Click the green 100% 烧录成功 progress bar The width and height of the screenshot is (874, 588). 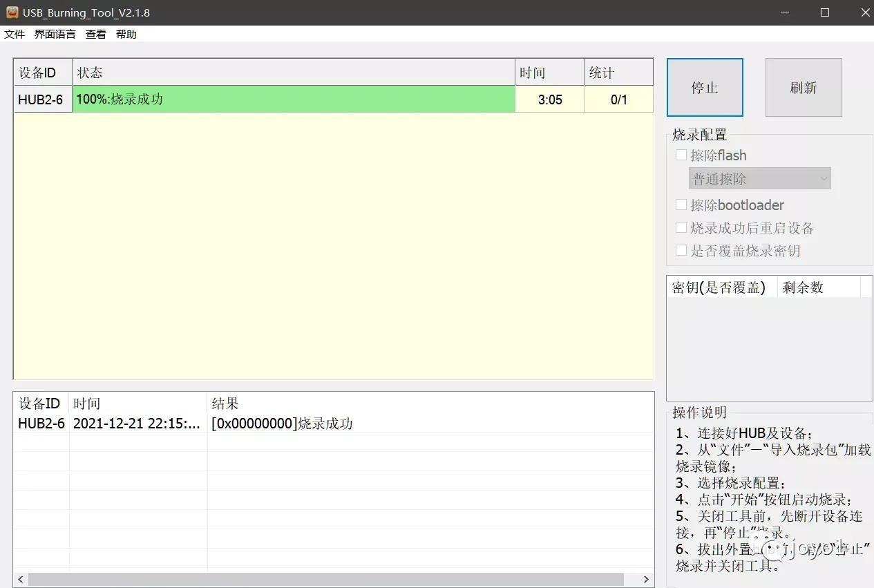[294, 99]
